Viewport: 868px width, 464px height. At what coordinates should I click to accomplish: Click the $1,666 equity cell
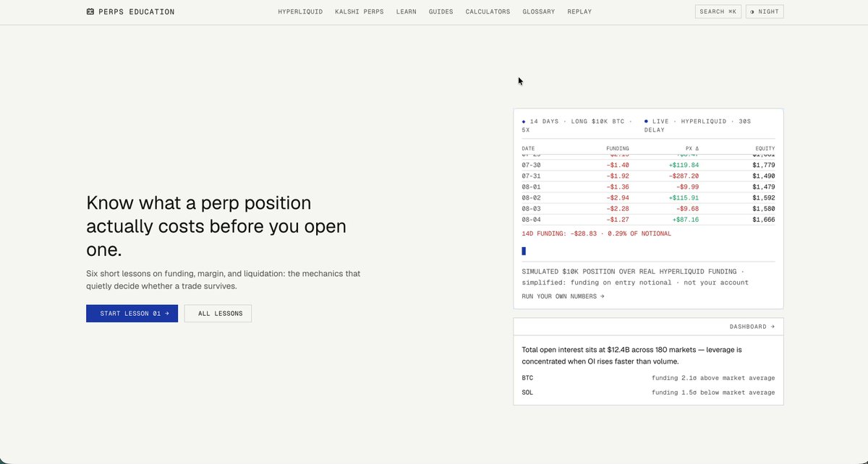tap(763, 219)
